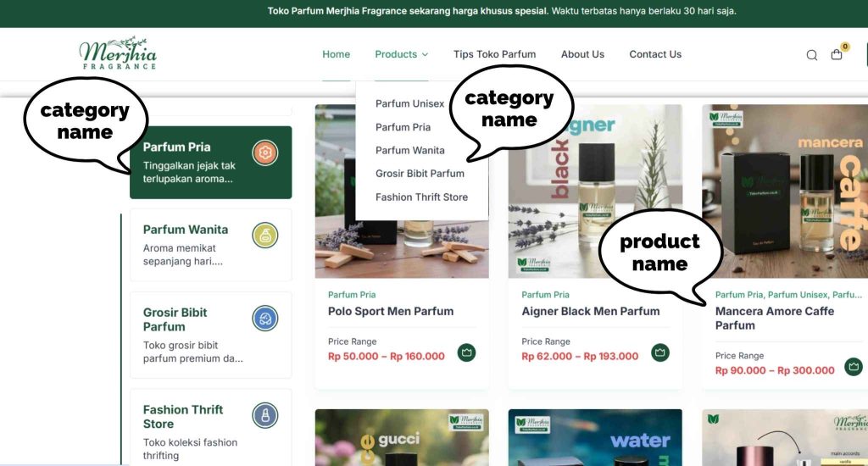Choose Grosir Bibit Parfum from dropdown
Screen dimensions: 868x466
[420, 173]
